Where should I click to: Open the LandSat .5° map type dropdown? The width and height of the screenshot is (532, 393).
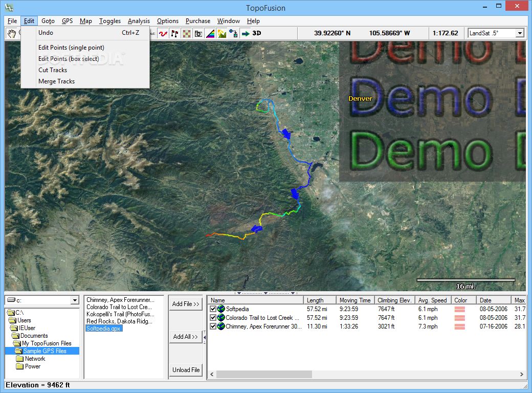pos(520,33)
